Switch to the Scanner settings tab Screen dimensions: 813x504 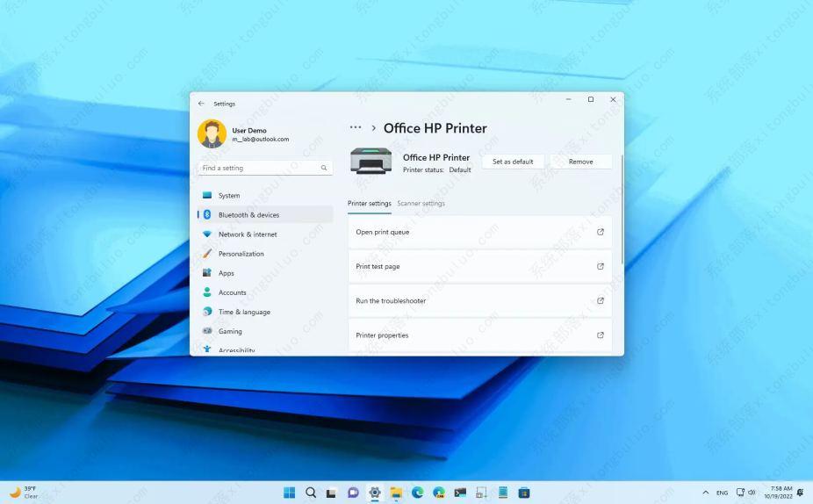coord(421,203)
